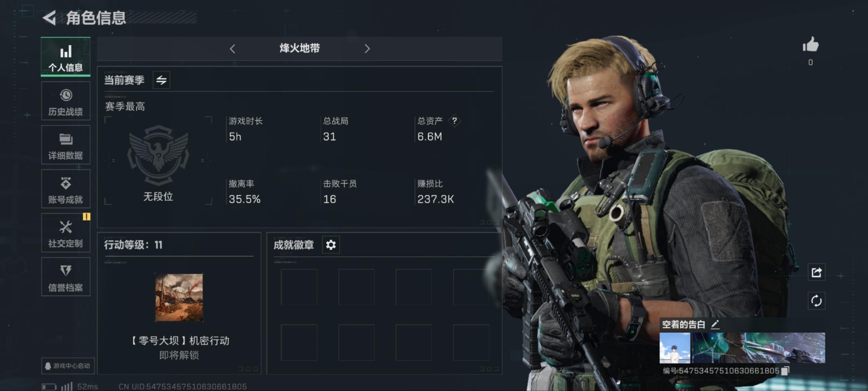Select the 零号大坝 mission thumbnail
Viewport: 868px width, 391px height.
click(x=179, y=297)
